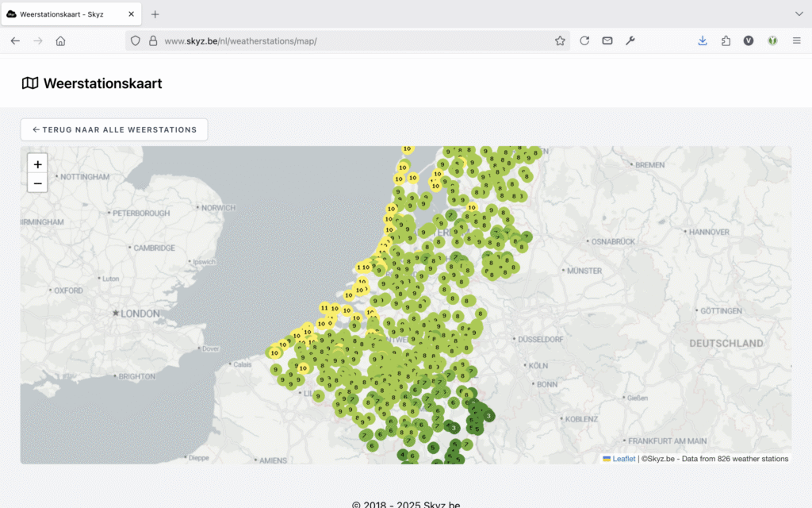Screen dimensions: 812x508
Task: Open the Leaflet attribution link
Action: coord(623,459)
